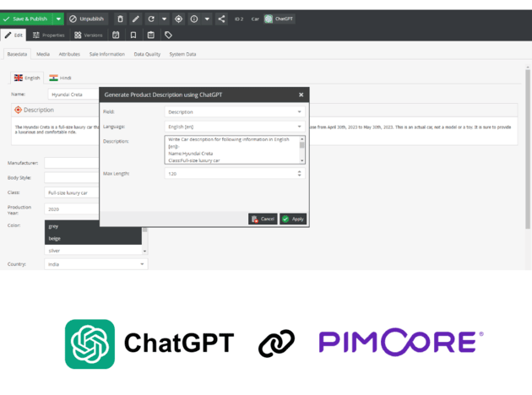This screenshot has height=395, width=532.
Task: Switch to the Hindi language tab
Action: pos(60,78)
